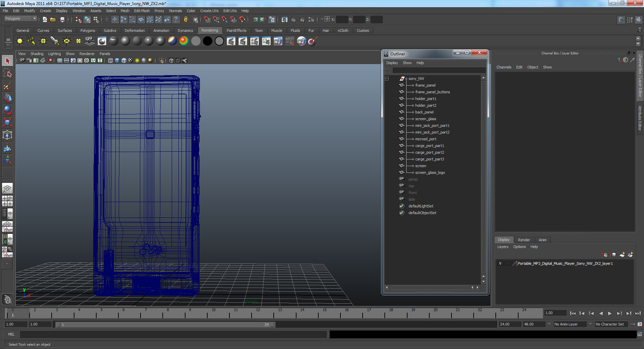Select the Show Manipulator tool
Viewport: 644px width, 349px height.
pyautogui.click(x=7, y=160)
